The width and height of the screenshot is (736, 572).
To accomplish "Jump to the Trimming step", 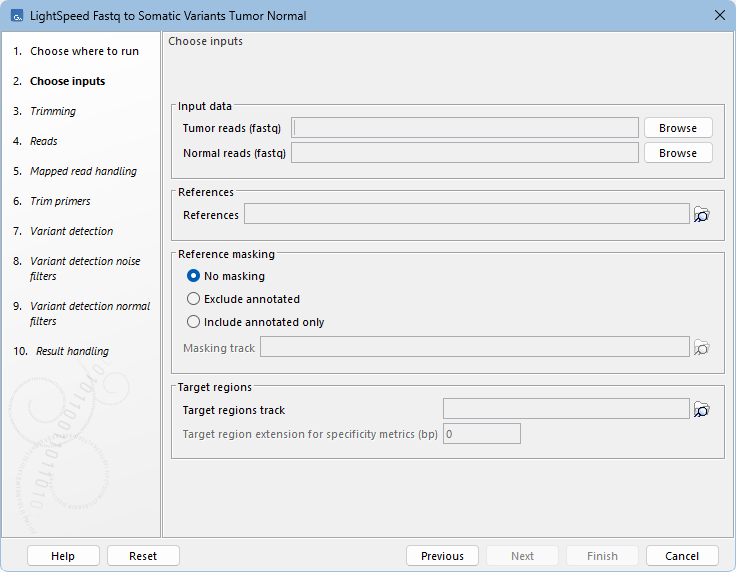I will click(x=53, y=111).
